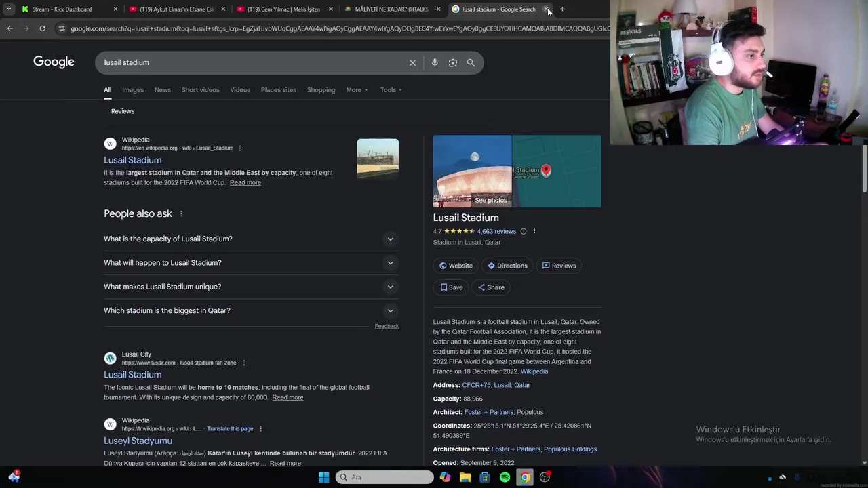Image resolution: width=868 pixels, height=488 pixels.
Task: Open Lusail City Lusail Stadium result
Action: click(x=132, y=375)
